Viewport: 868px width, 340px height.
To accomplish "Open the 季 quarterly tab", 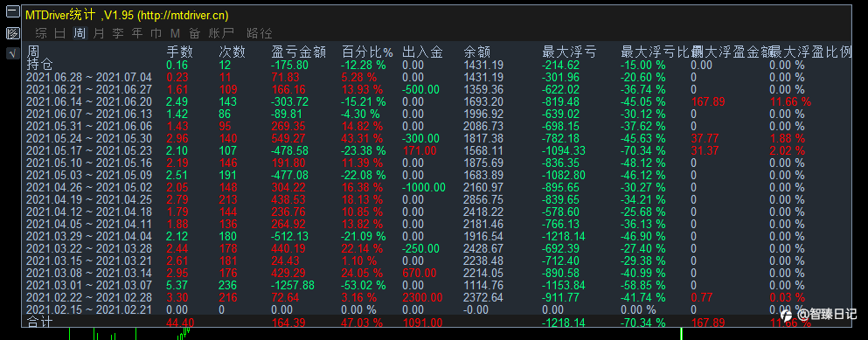I will click(118, 33).
